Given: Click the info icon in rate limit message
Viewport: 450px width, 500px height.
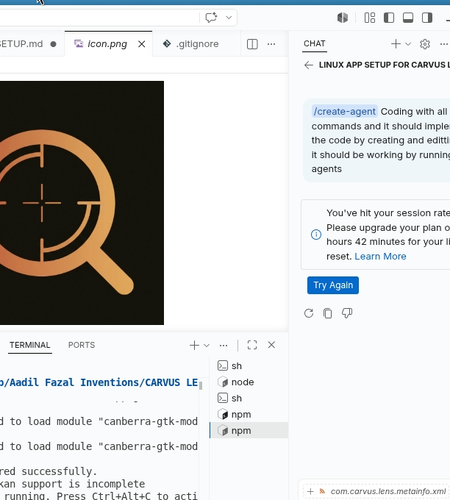Looking at the screenshot, I should click(x=316, y=235).
